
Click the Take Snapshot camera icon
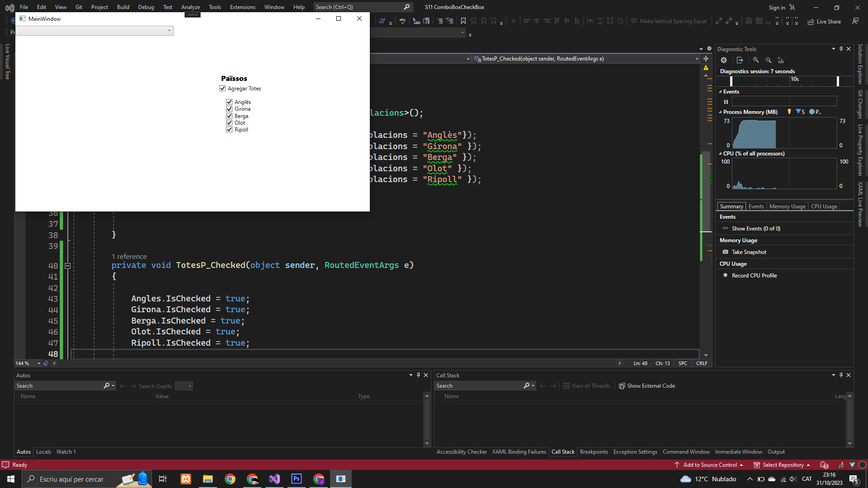click(x=725, y=252)
